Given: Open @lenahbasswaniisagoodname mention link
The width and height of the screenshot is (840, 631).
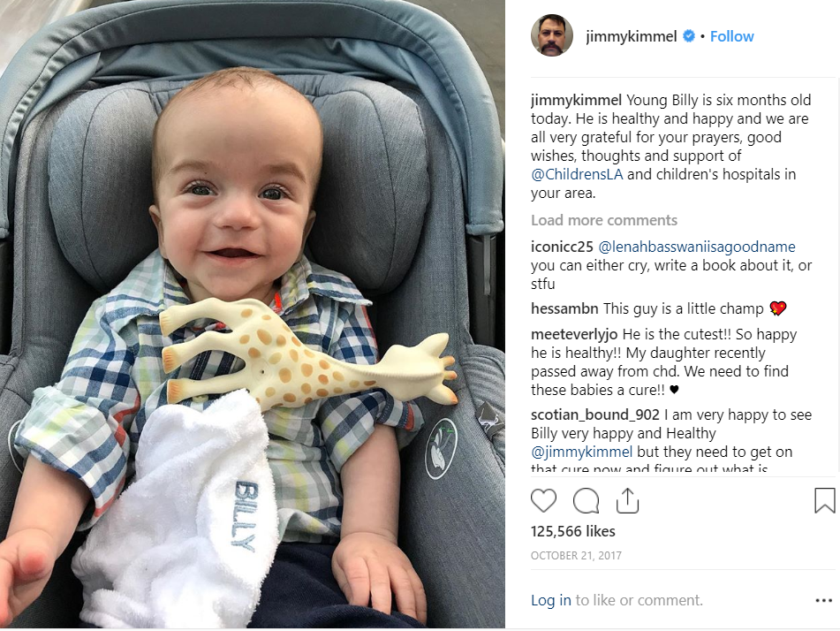Looking at the screenshot, I should point(696,247).
